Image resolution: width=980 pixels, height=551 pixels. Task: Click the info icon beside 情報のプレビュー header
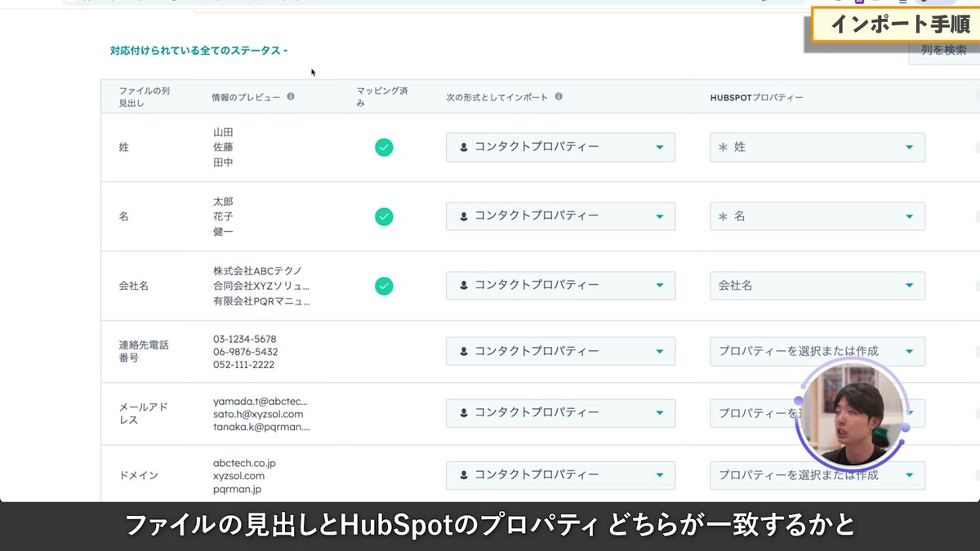click(290, 97)
